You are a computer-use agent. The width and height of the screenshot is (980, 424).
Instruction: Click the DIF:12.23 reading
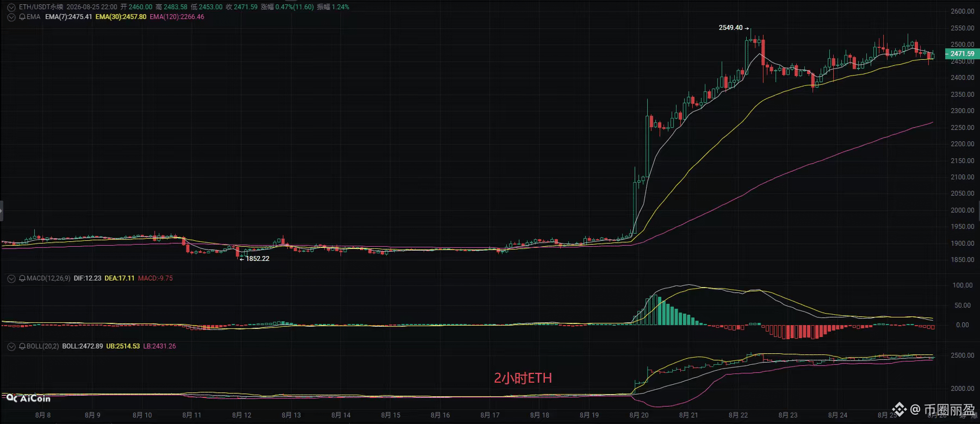(x=88, y=278)
